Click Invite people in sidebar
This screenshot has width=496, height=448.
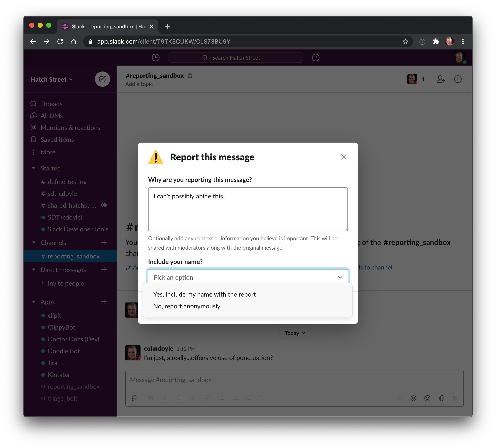pyautogui.click(x=65, y=283)
